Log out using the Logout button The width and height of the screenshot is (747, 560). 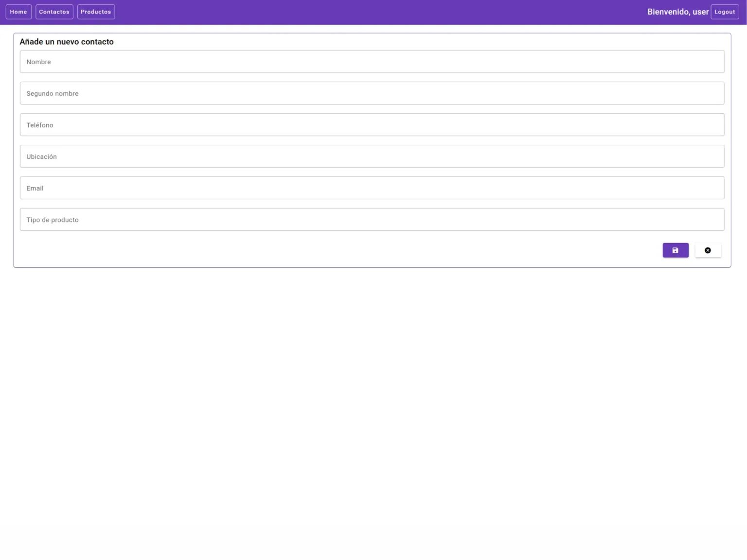click(x=725, y=12)
